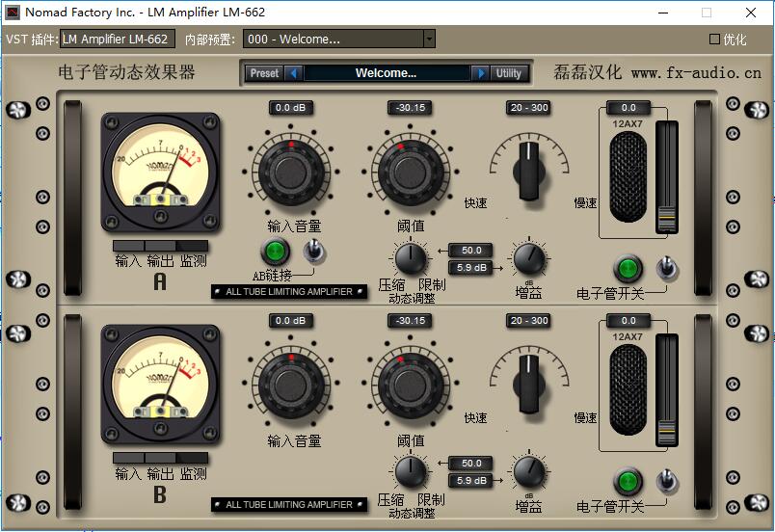Select channel B 输出 meter button
The image size is (775, 532).
(160, 458)
